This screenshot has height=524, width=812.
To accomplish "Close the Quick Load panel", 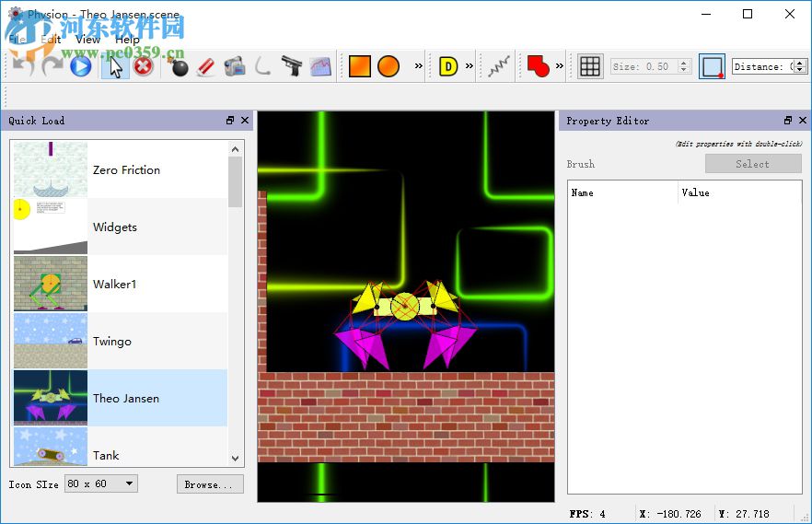I will [245, 121].
